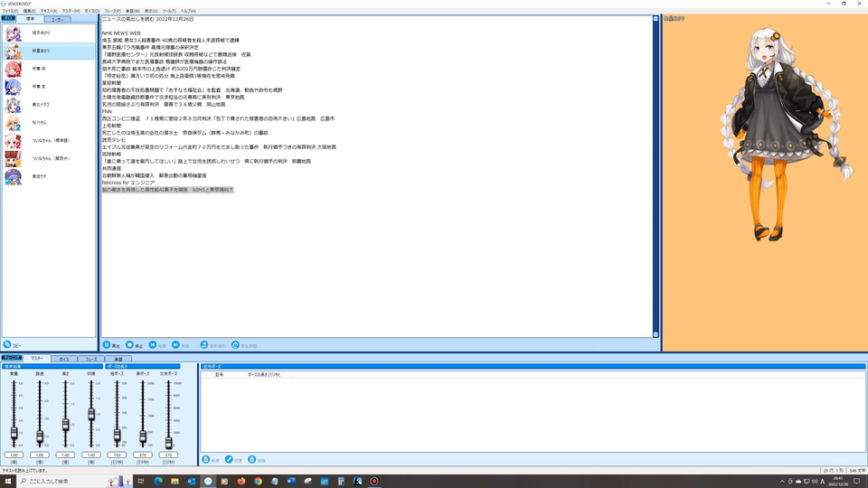
Task: Choose the 琴葉 茜 voice avatar
Action: pos(14,70)
